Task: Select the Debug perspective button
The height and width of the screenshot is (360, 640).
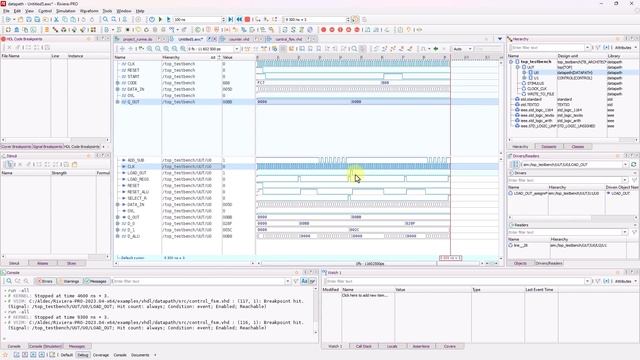Action: coord(82,355)
